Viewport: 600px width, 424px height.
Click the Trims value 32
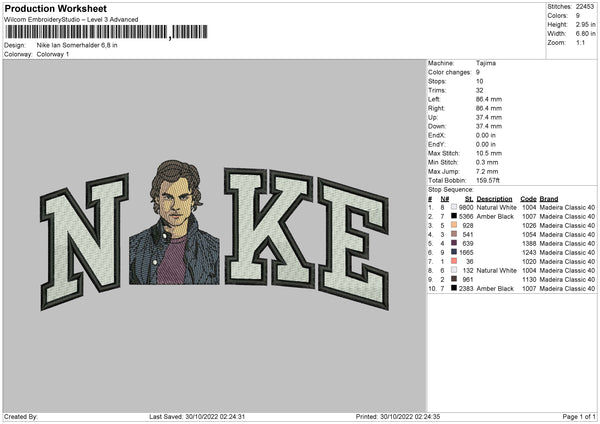479,90
